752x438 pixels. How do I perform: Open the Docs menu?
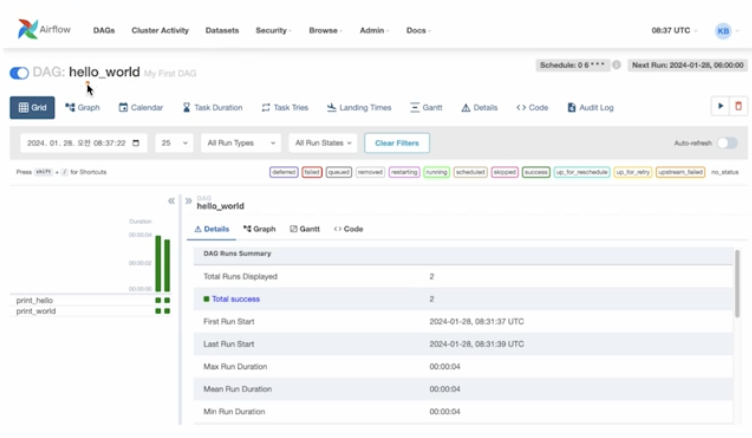tap(418, 30)
